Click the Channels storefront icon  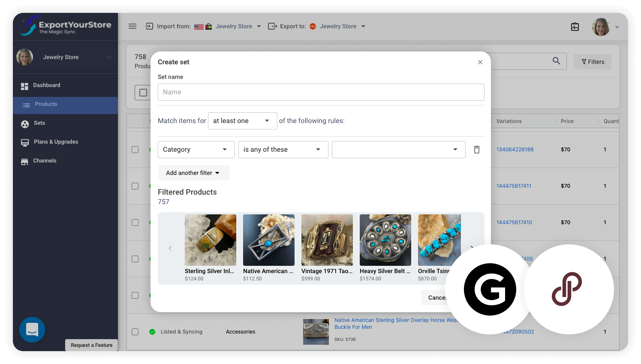pos(24,162)
